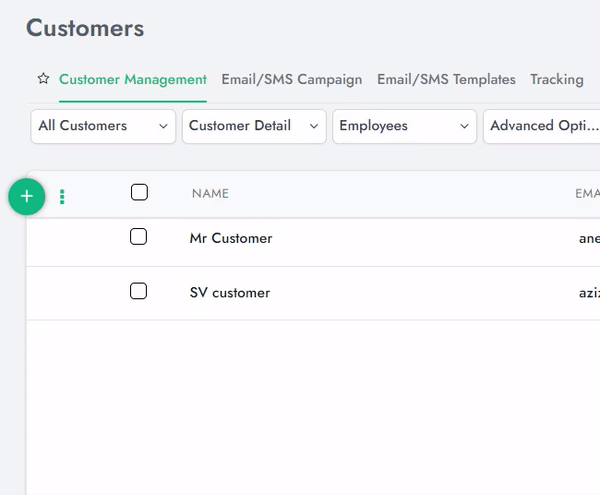Sort by the NAME column header

[x=210, y=193]
